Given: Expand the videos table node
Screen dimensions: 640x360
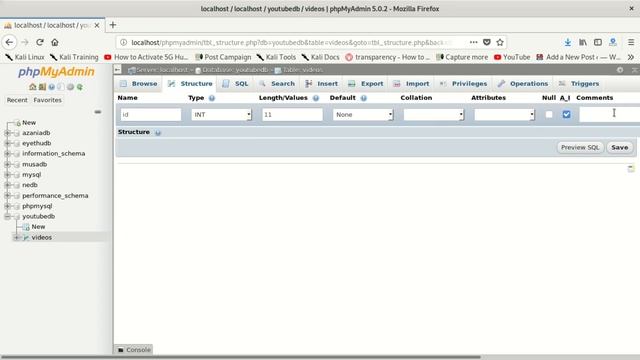Looking at the screenshot, I should [x=16, y=237].
